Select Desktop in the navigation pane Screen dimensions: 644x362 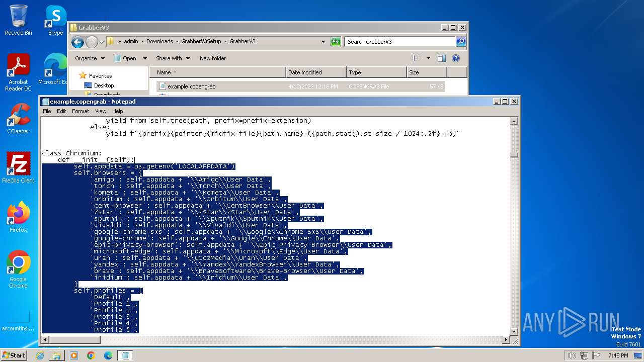[x=104, y=85]
